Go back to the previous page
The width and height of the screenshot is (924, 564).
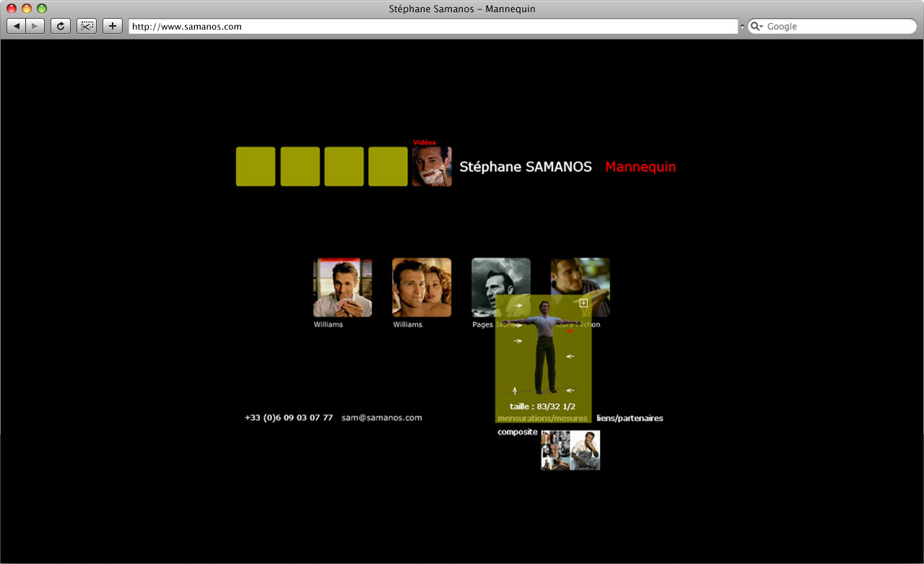(17, 26)
